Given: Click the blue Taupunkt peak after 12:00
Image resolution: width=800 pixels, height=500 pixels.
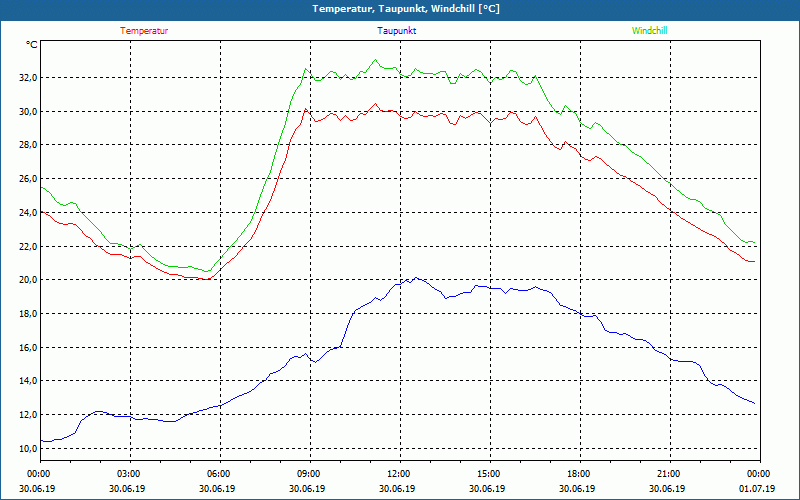Looking at the screenshot, I should coord(416,278).
